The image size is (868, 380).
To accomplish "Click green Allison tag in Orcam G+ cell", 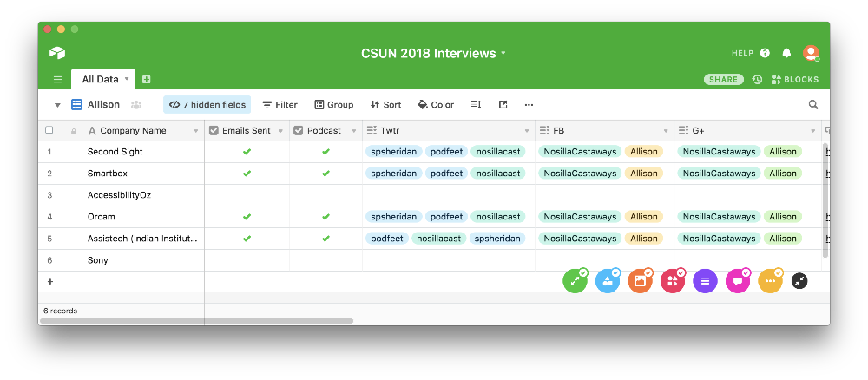I will click(783, 217).
